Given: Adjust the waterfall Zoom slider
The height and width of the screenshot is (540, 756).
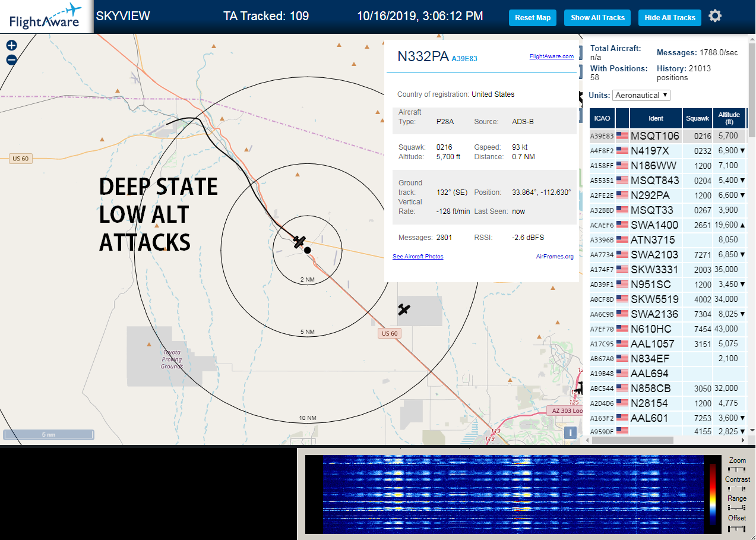Looking at the screenshot, I should tap(737, 470).
